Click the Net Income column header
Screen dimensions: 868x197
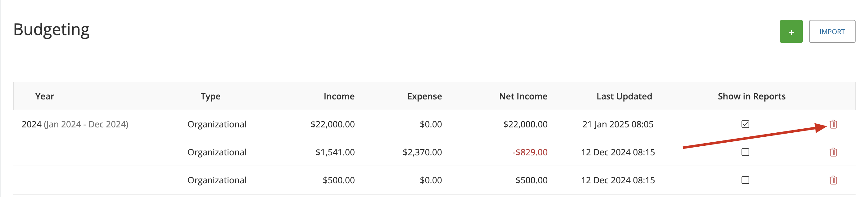(523, 96)
